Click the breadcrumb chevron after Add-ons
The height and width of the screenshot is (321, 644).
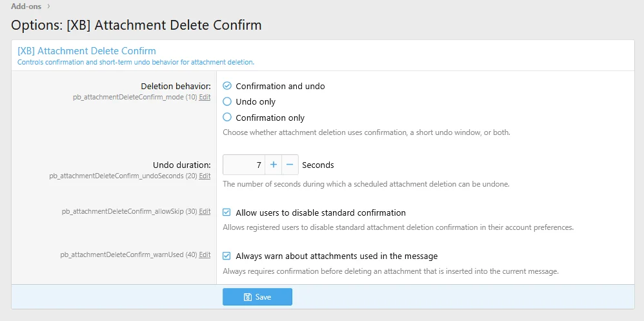tap(48, 6)
